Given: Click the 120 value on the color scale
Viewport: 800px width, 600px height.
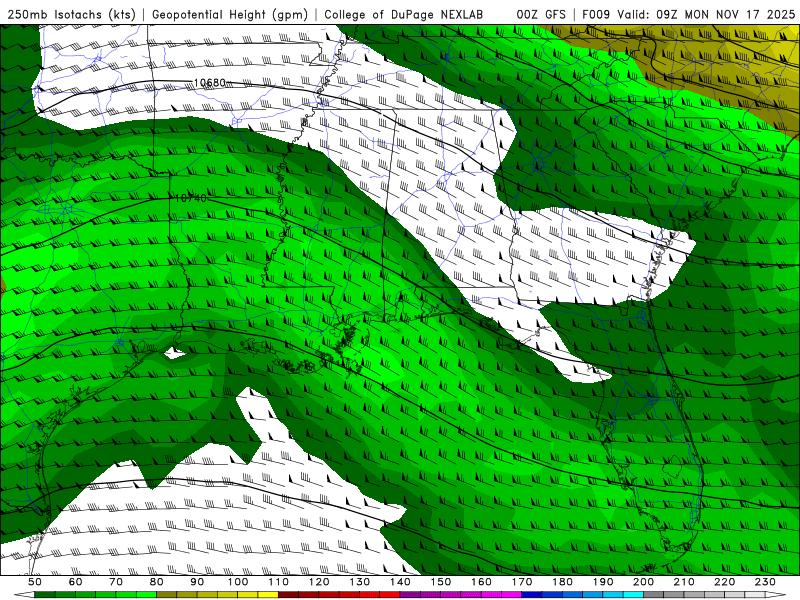Looking at the screenshot, I should tap(319, 582).
